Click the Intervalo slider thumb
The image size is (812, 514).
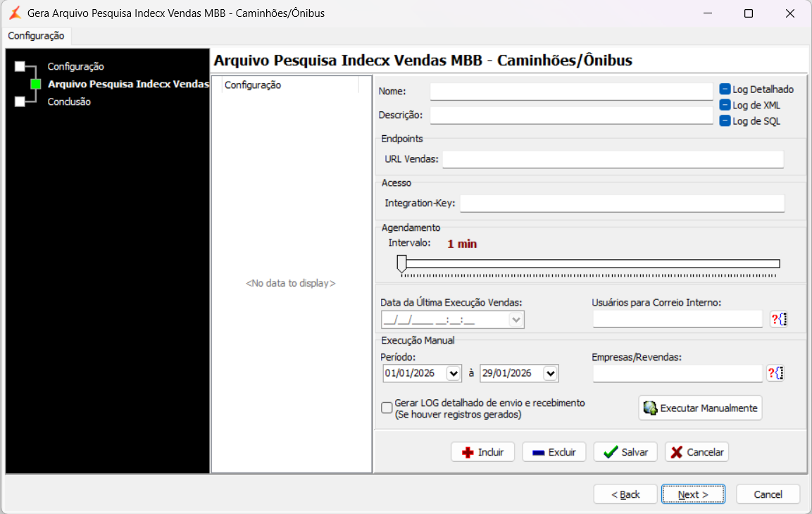point(401,263)
